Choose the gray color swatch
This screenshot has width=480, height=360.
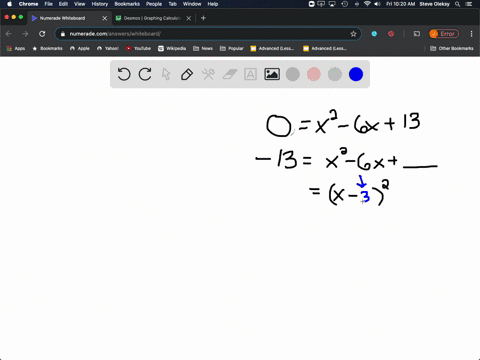click(x=293, y=74)
